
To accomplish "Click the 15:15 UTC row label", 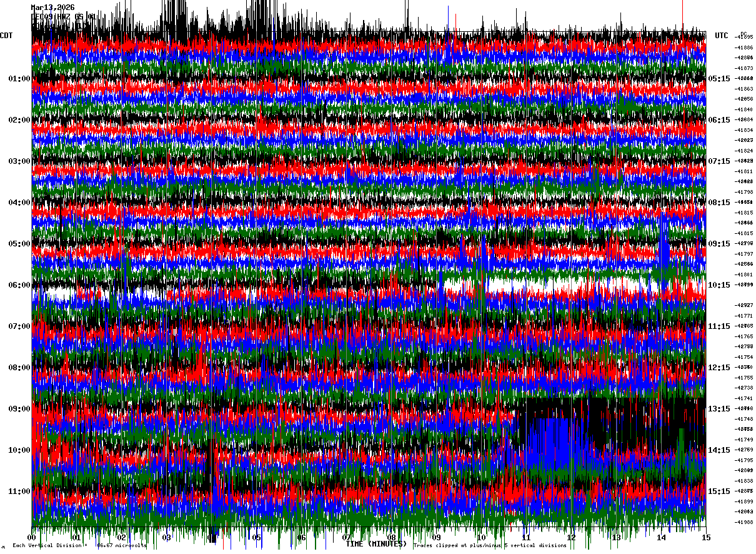I will [x=719, y=491].
